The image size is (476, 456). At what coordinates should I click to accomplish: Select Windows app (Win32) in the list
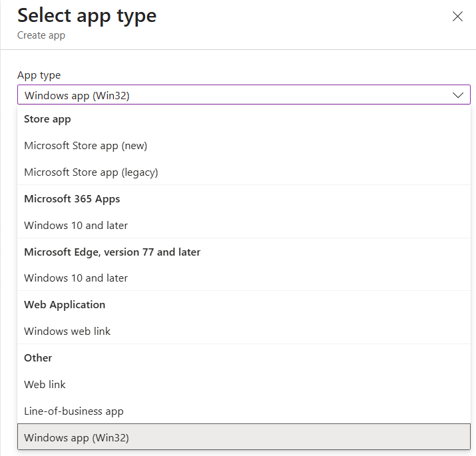pyautogui.click(x=244, y=437)
